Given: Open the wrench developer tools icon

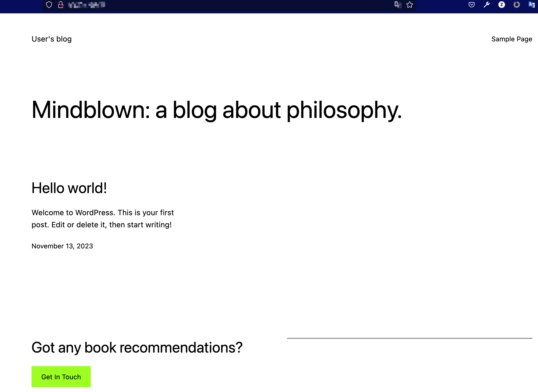Looking at the screenshot, I should coord(486,5).
